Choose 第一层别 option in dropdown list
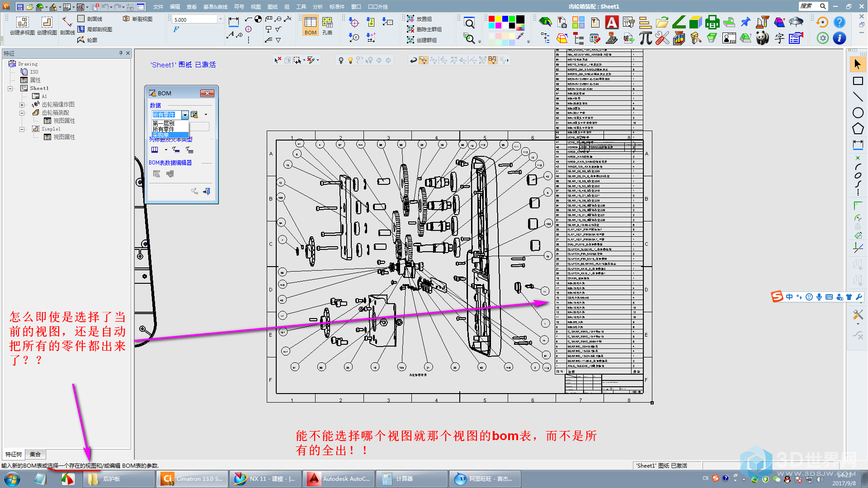 click(x=170, y=123)
